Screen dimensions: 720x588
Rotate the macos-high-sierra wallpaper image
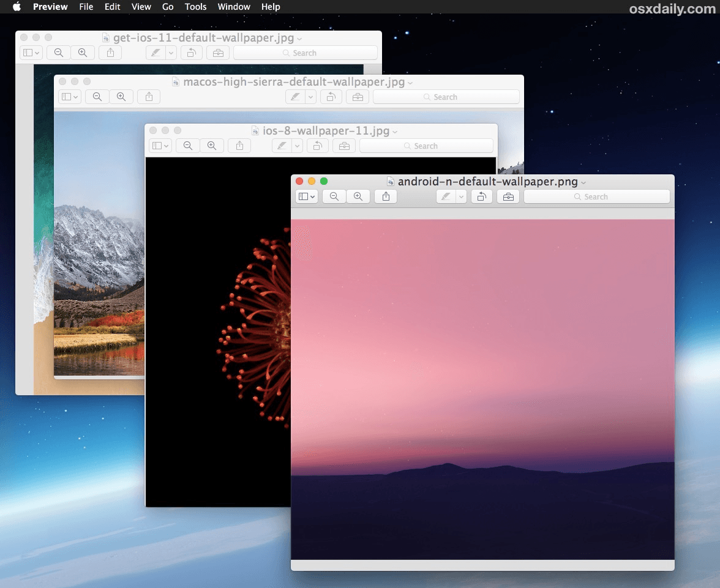coord(331,97)
